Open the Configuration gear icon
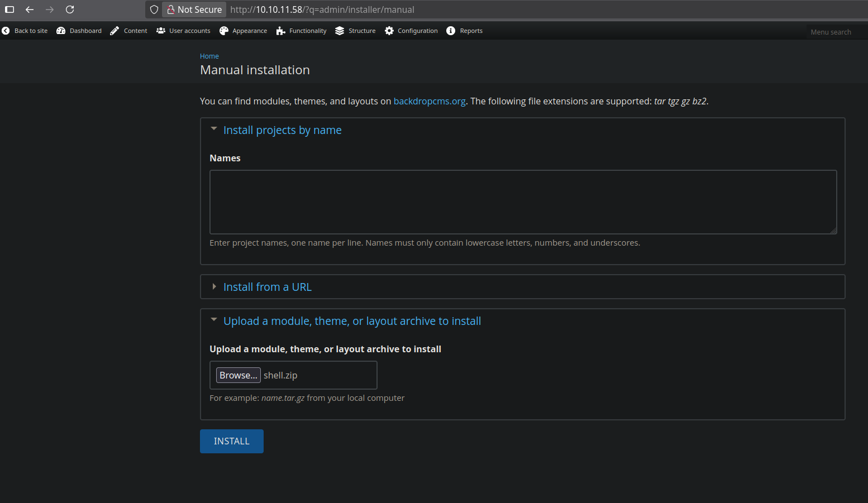This screenshot has width=868, height=503. click(x=389, y=31)
